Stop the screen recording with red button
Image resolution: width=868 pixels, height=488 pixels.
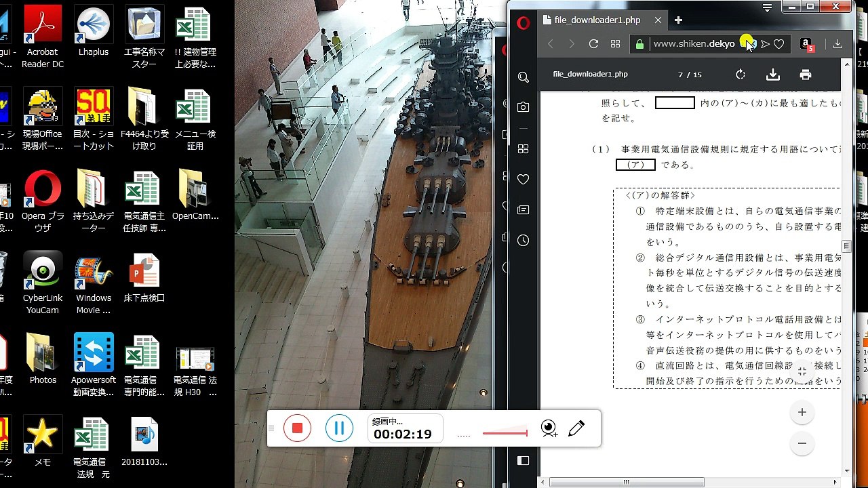click(297, 428)
